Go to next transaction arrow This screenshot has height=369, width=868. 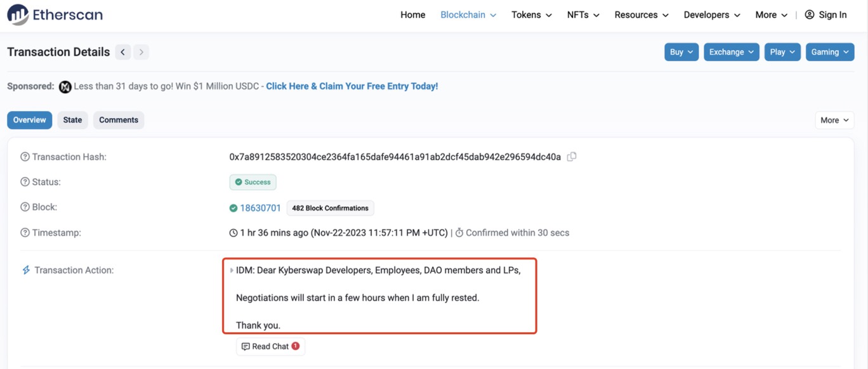[141, 52]
